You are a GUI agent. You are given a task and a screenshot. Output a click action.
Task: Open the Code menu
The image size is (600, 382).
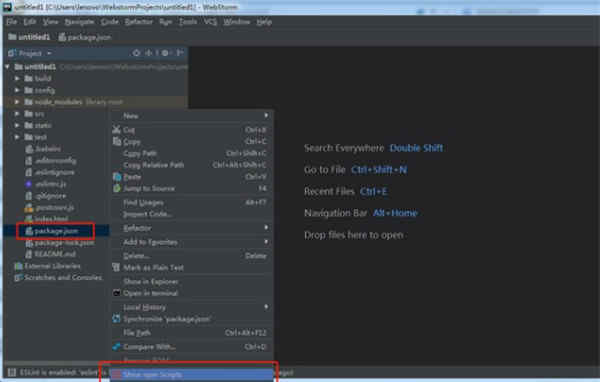click(109, 22)
